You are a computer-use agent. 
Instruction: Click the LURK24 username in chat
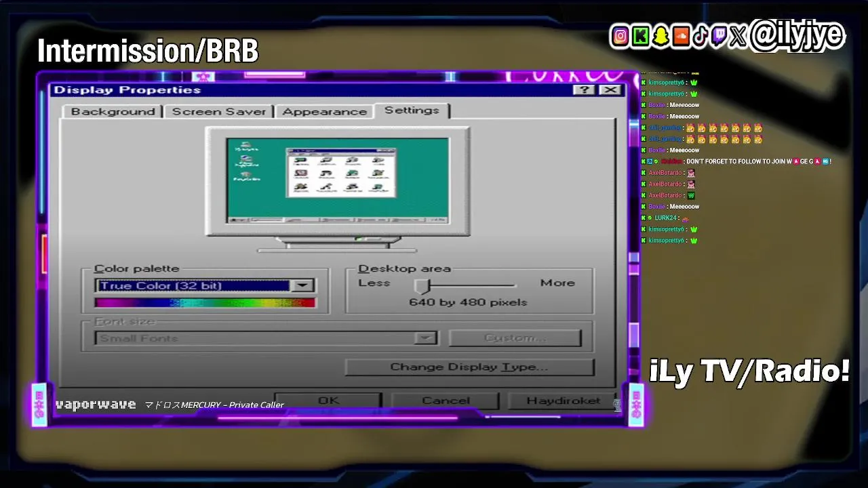(666, 218)
